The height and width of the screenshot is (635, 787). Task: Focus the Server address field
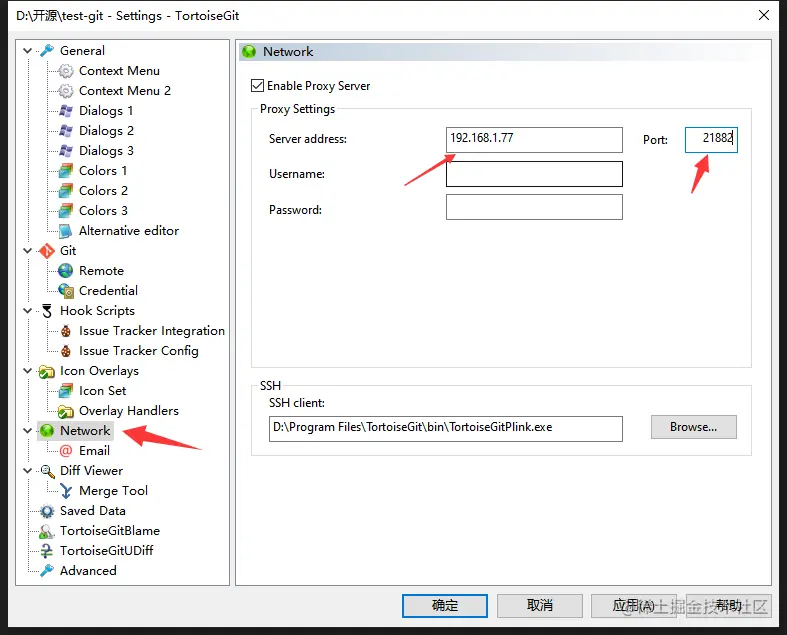(534, 140)
